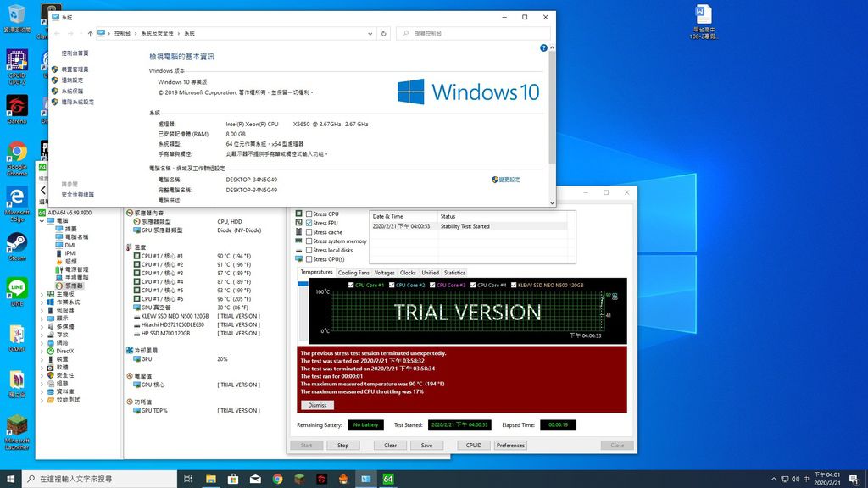Select the Temperatures tab

point(317,272)
